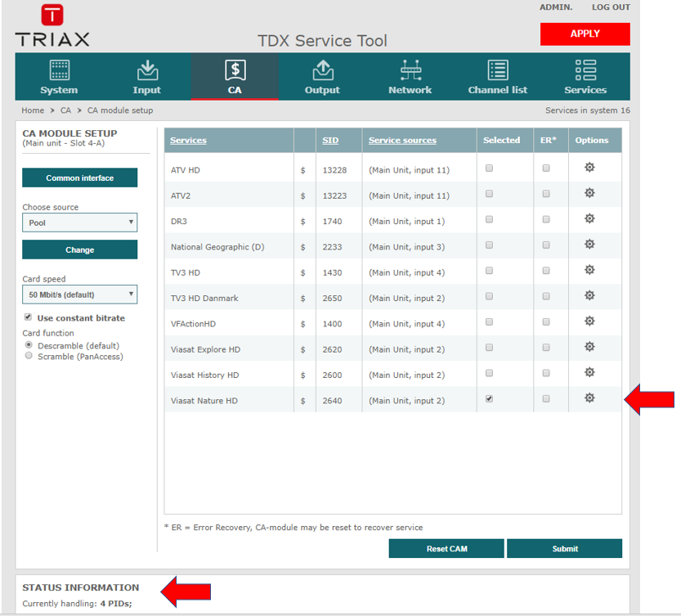The width and height of the screenshot is (681, 616).
Task: Go to Home in breadcrumb
Action: click(33, 110)
